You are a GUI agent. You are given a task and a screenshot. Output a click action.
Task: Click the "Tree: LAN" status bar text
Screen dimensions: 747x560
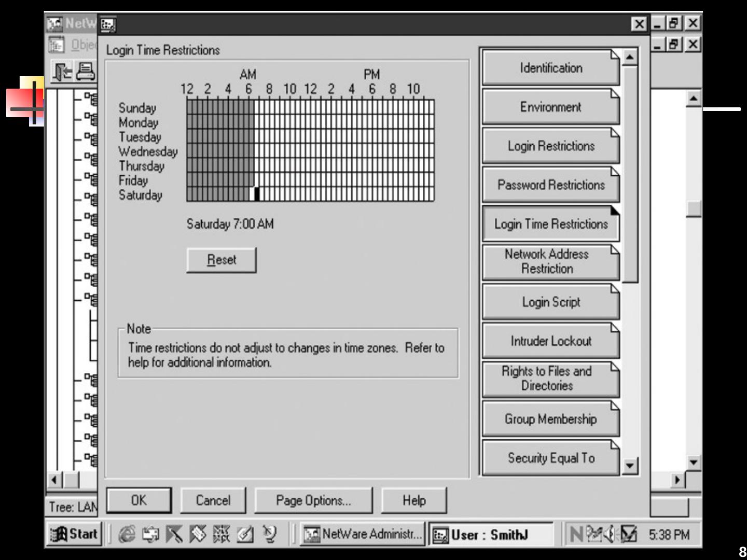pyautogui.click(x=73, y=507)
